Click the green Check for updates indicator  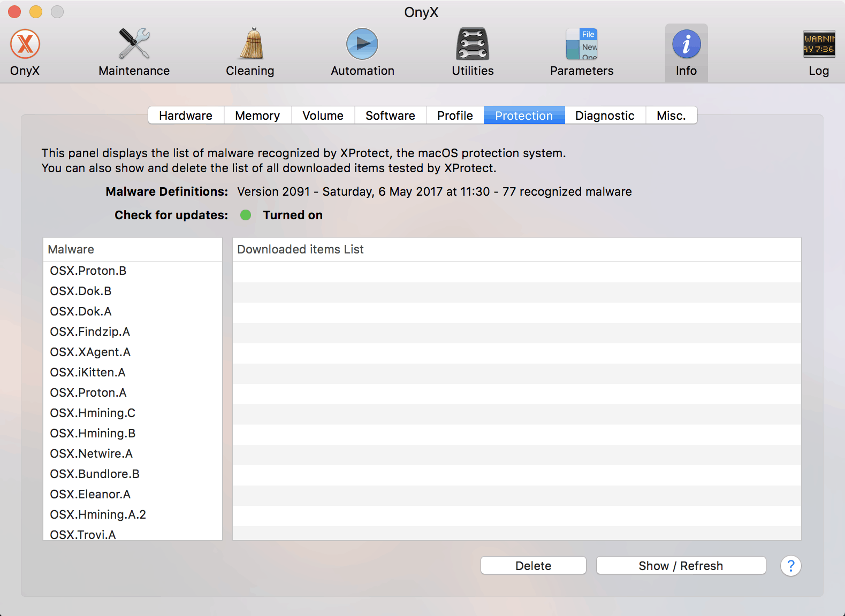pos(246,215)
